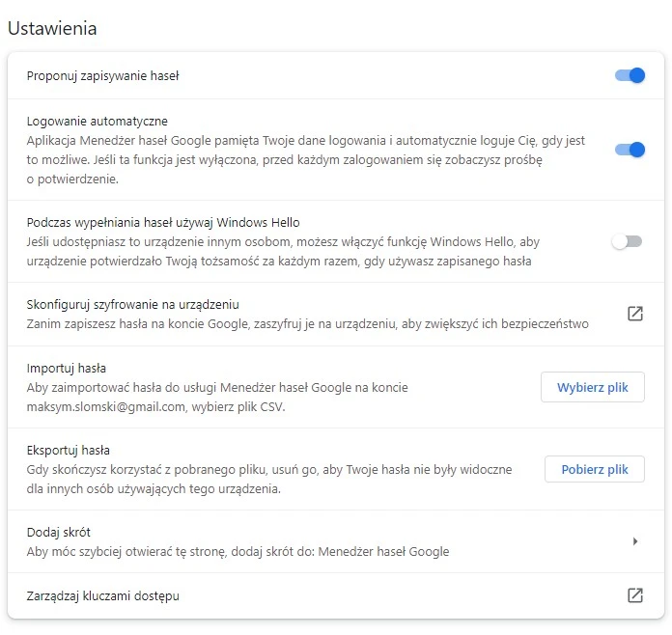The image size is (672, 635).
Task: Expand the 'Dodaj skrót' arrow
Action: (x=635, y=541)
